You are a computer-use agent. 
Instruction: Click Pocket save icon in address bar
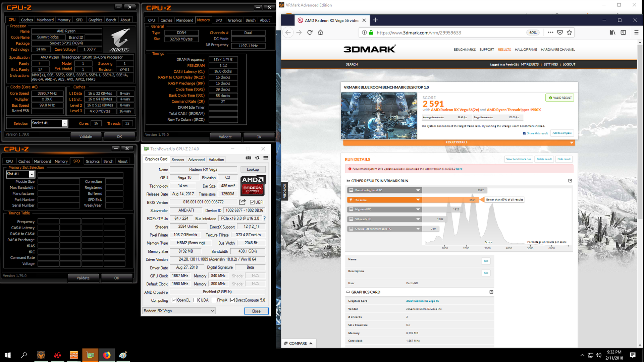coord(560,33)
